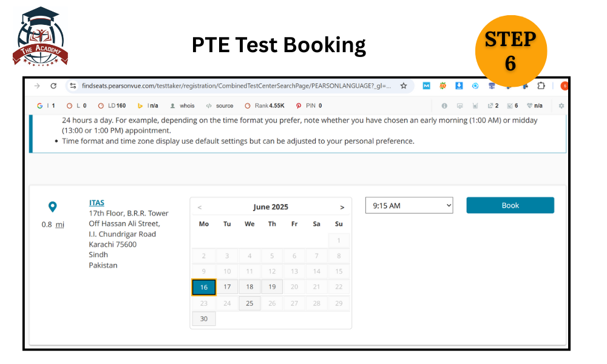607x364 pixels.
Task: Click the '17th Floor, B.R.R. Tower' address line
Action: [x=129, y=213]
